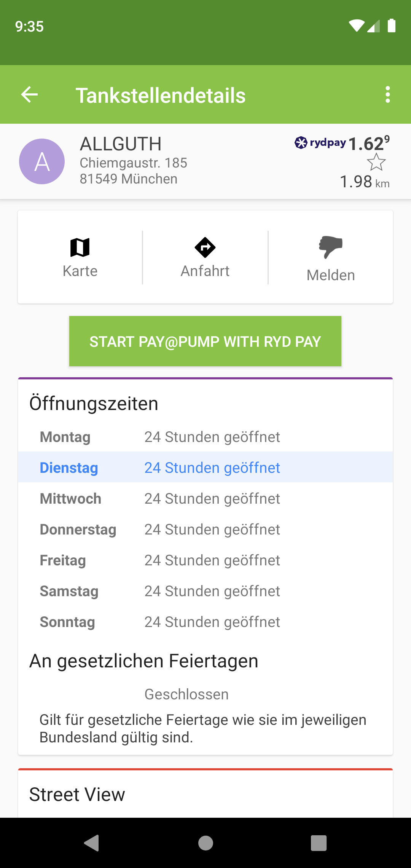The height and width of the screenshot is (868, 411).
Task: Tap the Melden thumbs-down icon
Action: point(330,247)
